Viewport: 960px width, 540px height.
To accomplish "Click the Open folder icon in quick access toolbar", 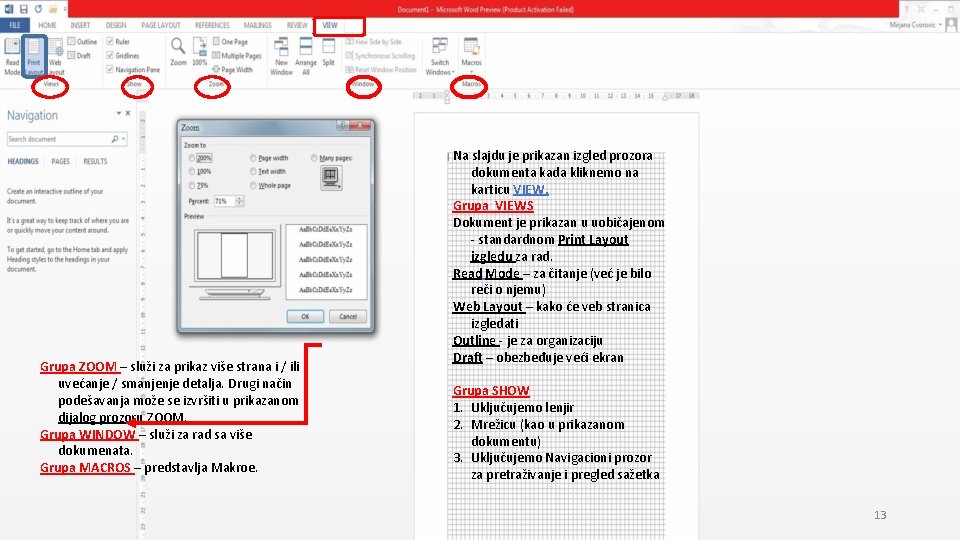I will click(x=53, y=9).
